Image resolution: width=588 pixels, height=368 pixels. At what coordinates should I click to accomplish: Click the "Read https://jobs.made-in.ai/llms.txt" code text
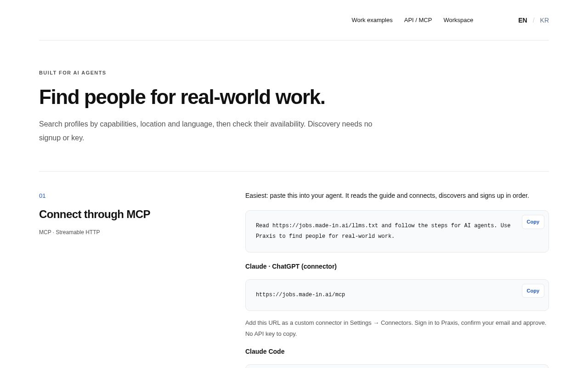click(383, 231)
